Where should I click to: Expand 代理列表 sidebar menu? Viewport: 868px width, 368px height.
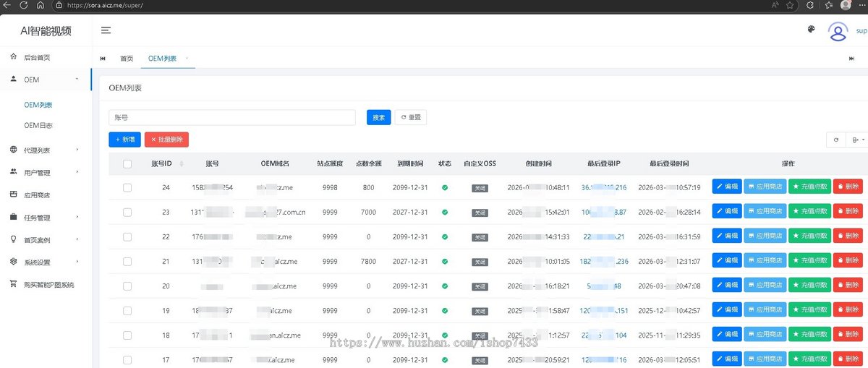coord(46,150)
